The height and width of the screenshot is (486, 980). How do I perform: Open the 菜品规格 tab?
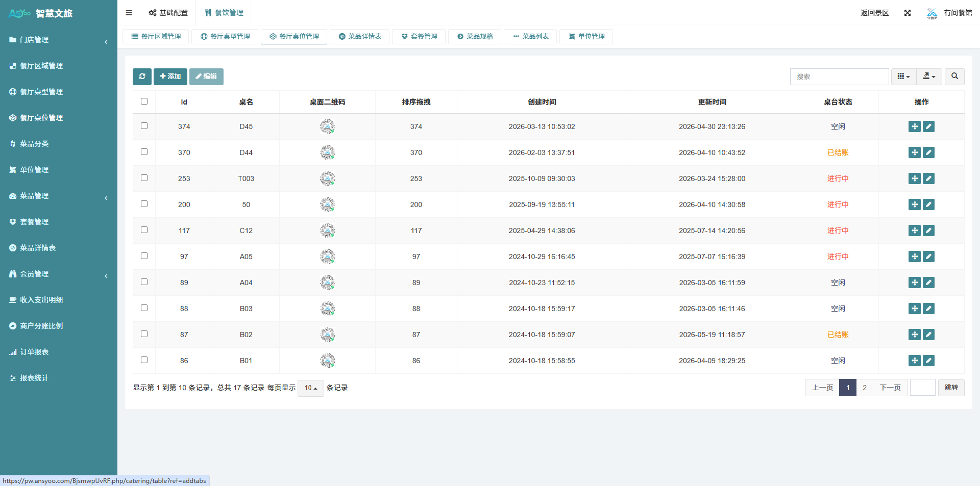[x=475, y=37]
